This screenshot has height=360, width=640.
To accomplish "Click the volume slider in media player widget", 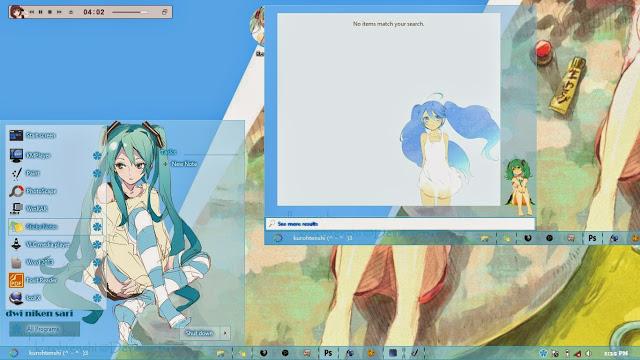I will click(130, 12).
